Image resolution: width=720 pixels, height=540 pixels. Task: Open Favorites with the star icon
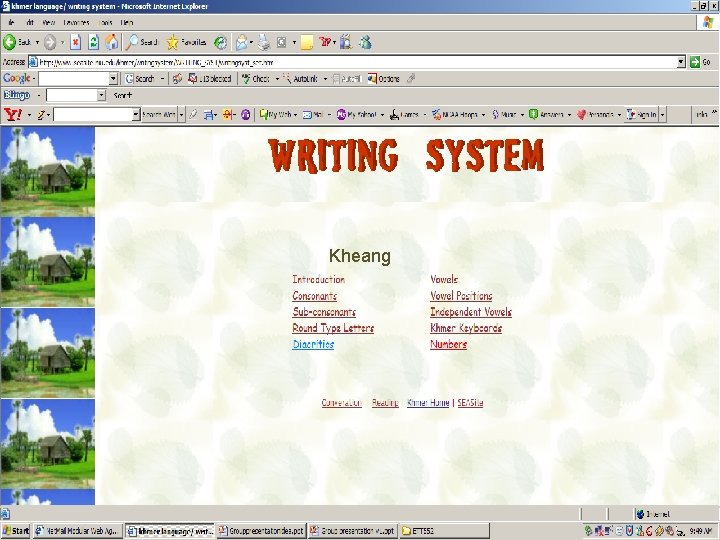172,43
